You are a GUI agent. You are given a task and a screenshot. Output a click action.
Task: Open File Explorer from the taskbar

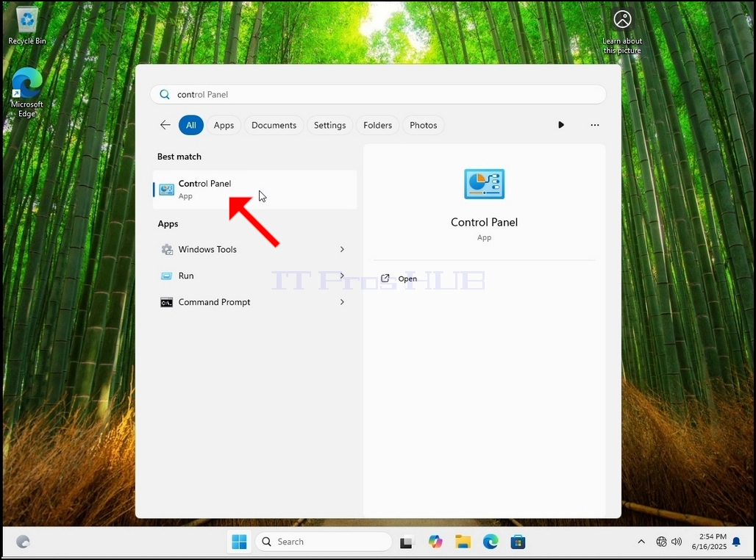click(463, 542)
